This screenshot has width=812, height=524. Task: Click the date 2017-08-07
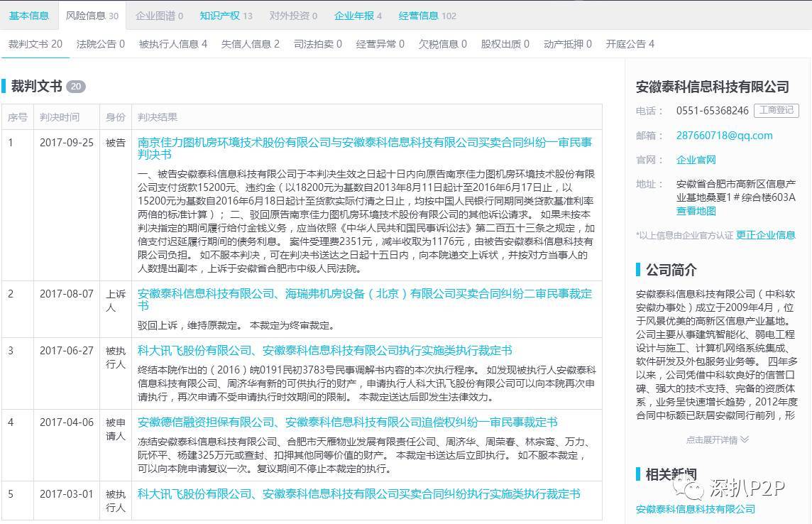[x=66, y=293]
